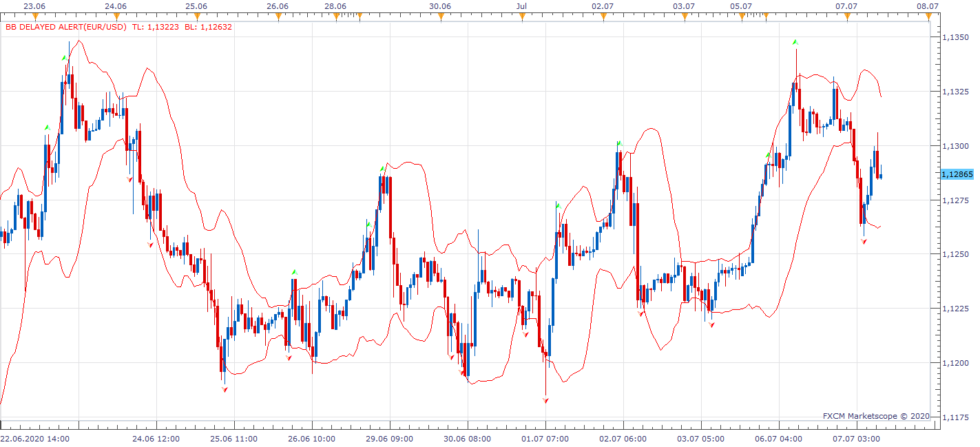Click the 1,1250 price axis label
Screen dimensions: 980x447
[957, 255]
